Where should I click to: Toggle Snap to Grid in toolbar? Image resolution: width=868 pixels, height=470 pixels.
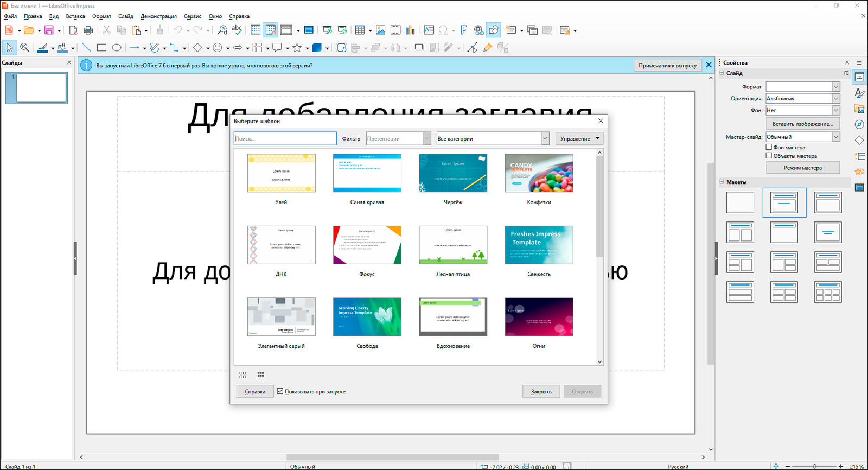pyautogui.click(x=270, y=30)
